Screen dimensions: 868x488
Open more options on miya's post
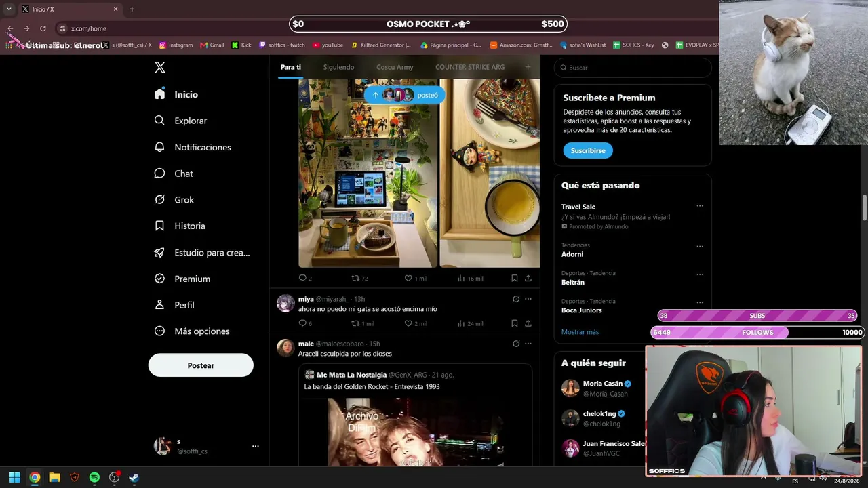(x=528, y=299)
